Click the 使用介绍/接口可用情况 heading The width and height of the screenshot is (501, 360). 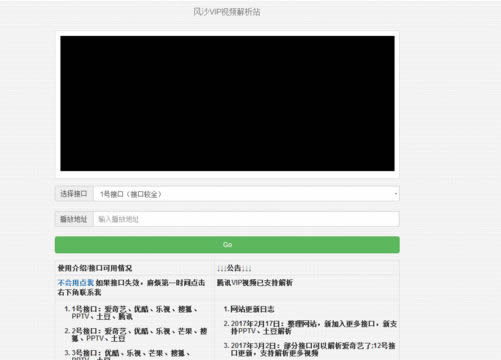[x=95, y=268]
